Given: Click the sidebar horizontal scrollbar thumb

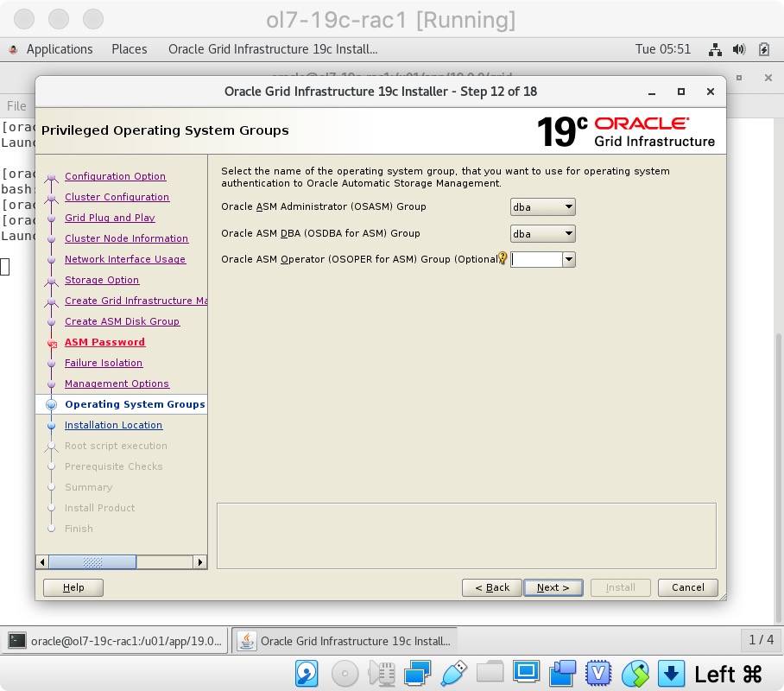Looking at the screenshot, I should 92,562.
